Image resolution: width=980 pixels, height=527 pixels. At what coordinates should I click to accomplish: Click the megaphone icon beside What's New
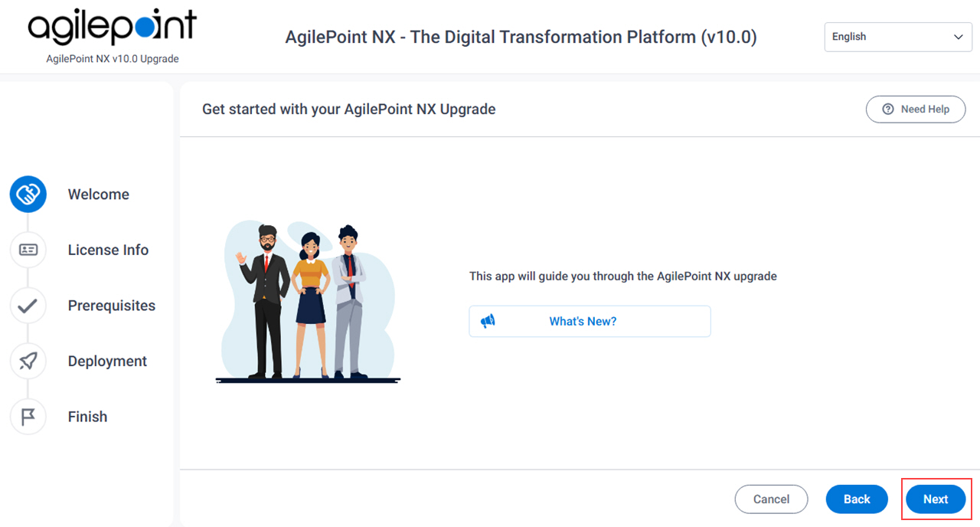coord(488,321)
